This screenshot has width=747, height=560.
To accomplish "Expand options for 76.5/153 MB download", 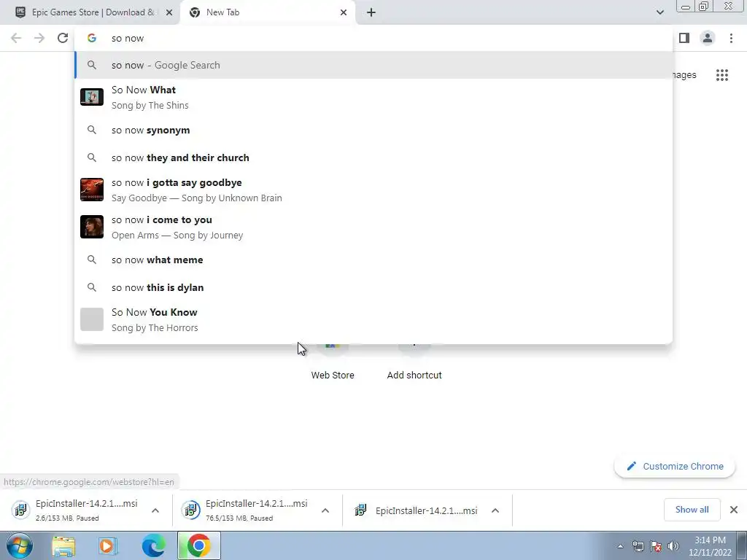I will [325, 510].
